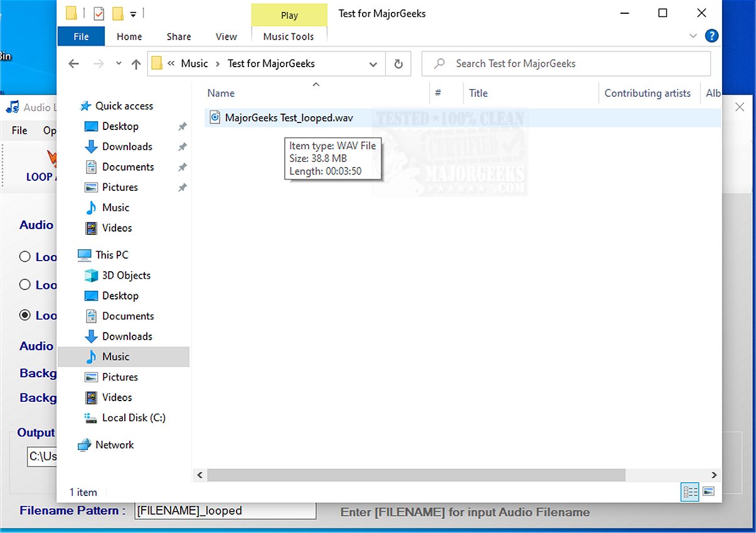Unpin Downloads using its pin icon

[182, 146]
